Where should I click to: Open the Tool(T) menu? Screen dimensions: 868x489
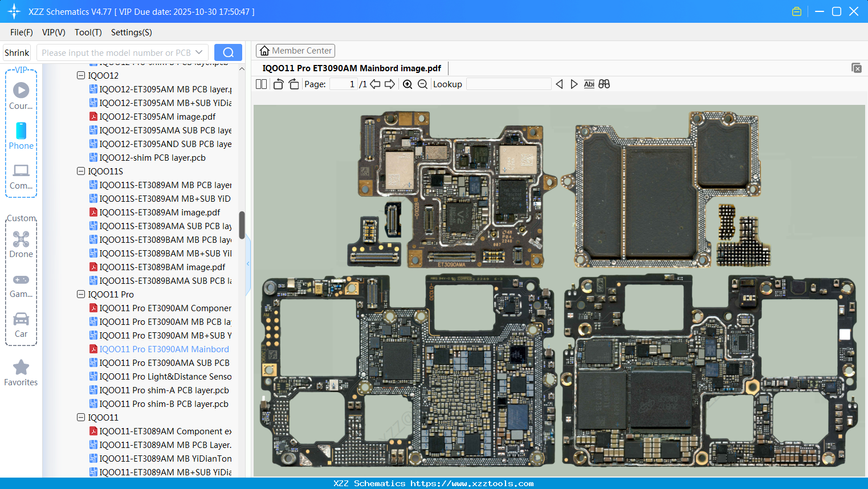coord(88,32)
